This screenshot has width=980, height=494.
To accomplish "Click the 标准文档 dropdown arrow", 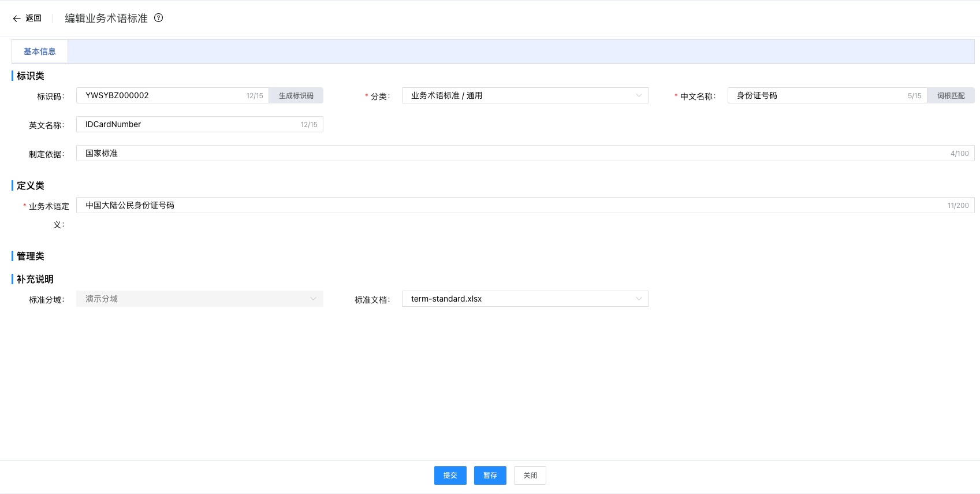I will pos(639,299).
